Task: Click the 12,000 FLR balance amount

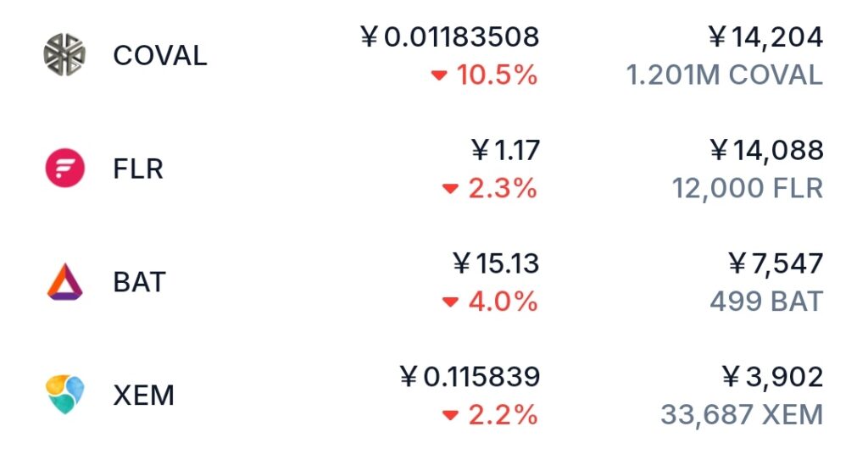Action: 748,188
